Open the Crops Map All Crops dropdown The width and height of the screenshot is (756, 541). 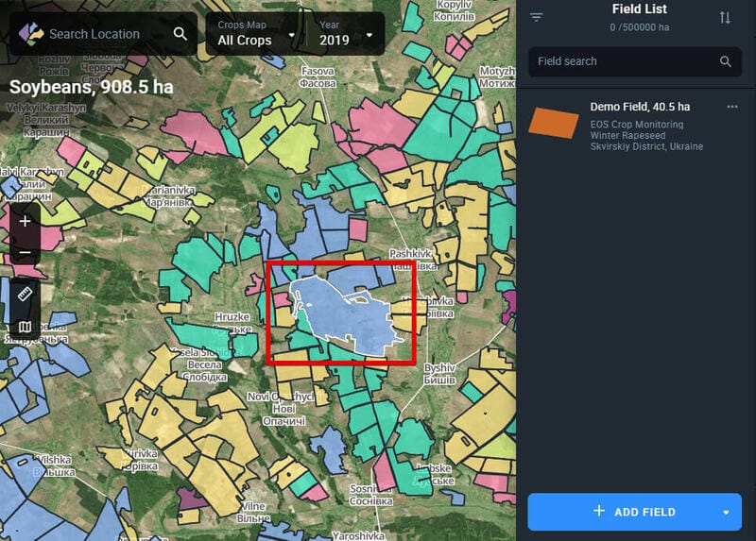tap(255, 34)
